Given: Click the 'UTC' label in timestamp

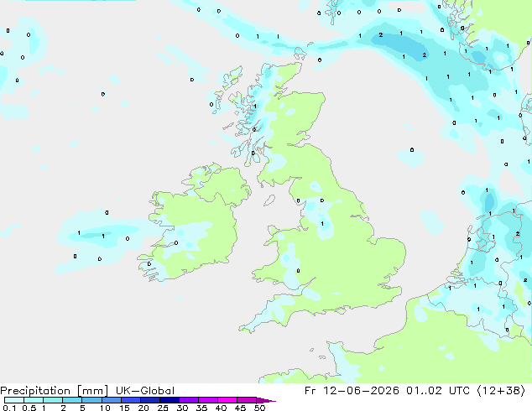Looking at the screenshot, I should pos(459,391).
